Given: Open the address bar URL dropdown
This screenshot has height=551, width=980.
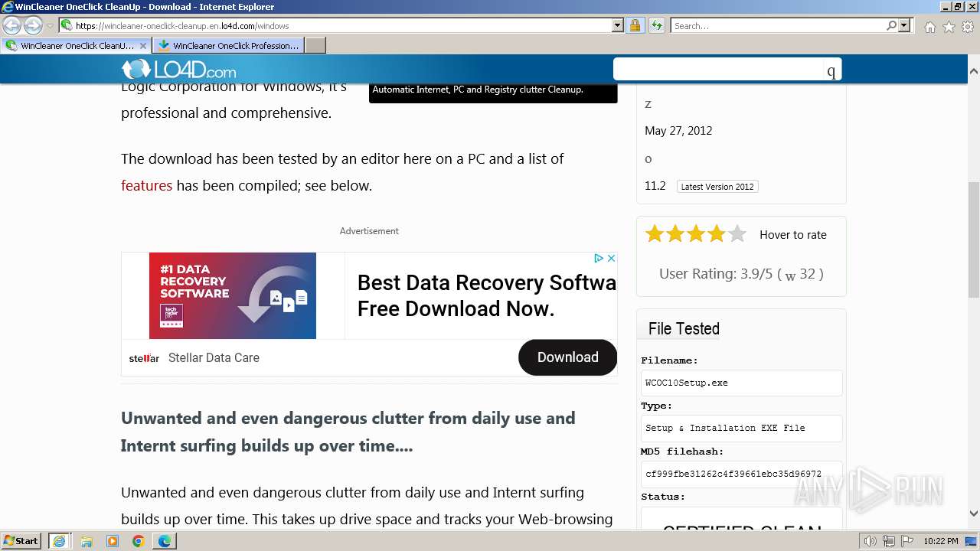Looking at the screenshot, I should (x=618, y=25).
